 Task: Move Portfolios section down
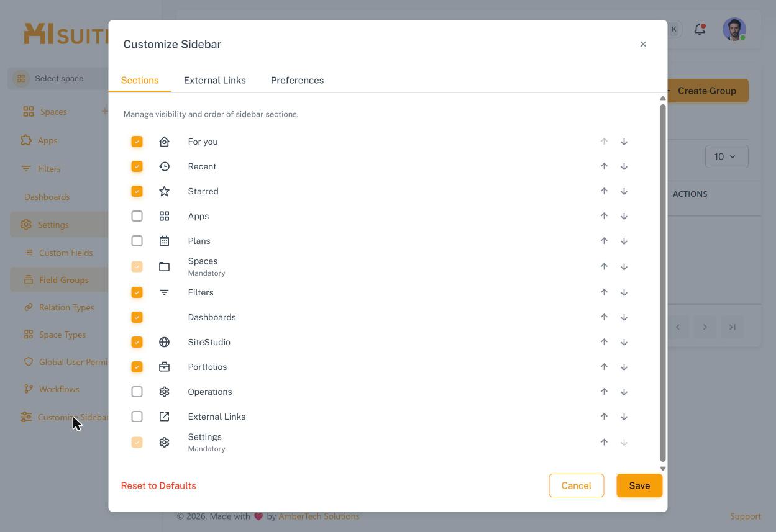624,367
